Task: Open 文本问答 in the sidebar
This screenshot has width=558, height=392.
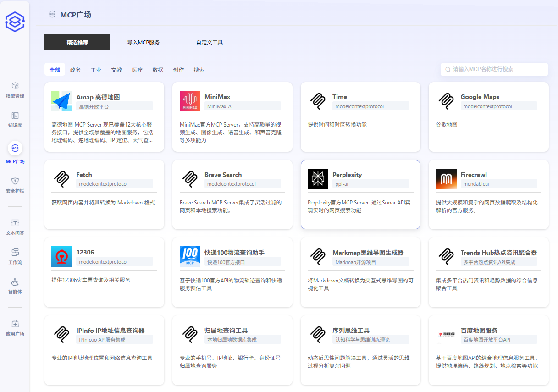Action: pyautogui.click(x=15, y=227)
